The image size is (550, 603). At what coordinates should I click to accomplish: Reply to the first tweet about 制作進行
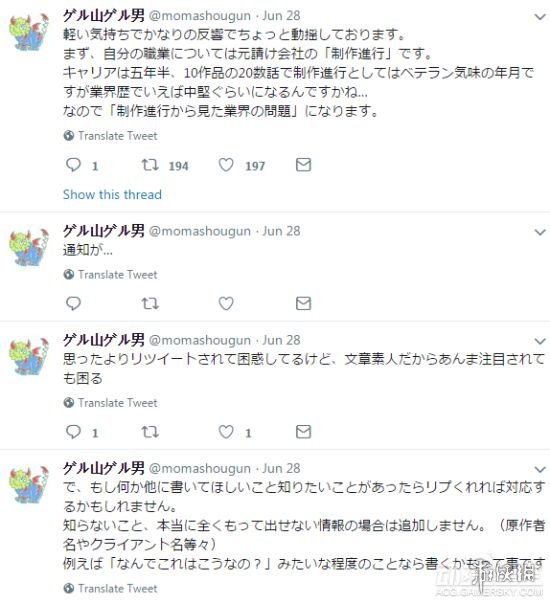pyautogui.click(x=73, y=165)
